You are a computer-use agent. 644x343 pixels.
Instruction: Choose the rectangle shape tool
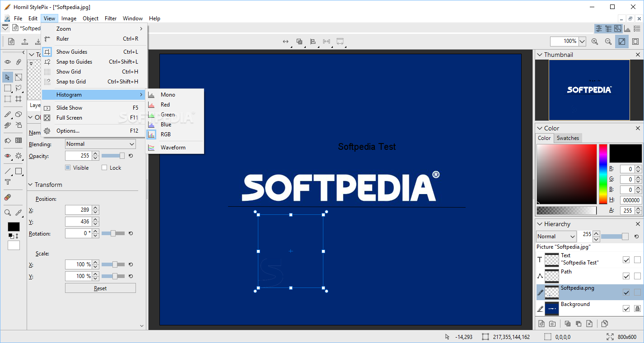[x=19, y=171]
